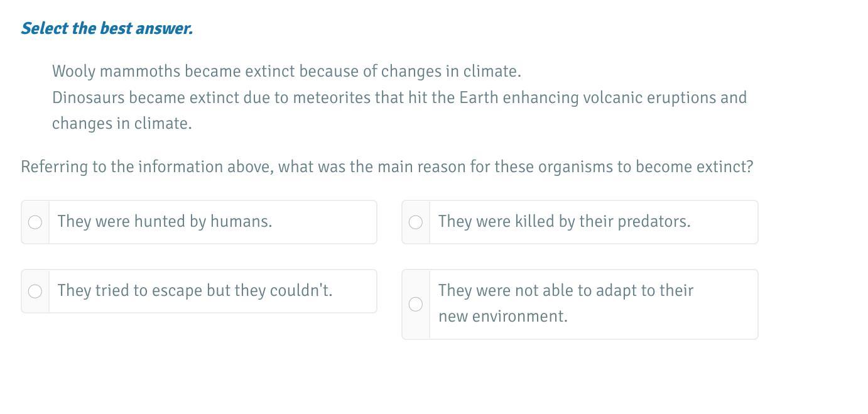Click the word "Wooly" in the passage

(x=73, y=72)
